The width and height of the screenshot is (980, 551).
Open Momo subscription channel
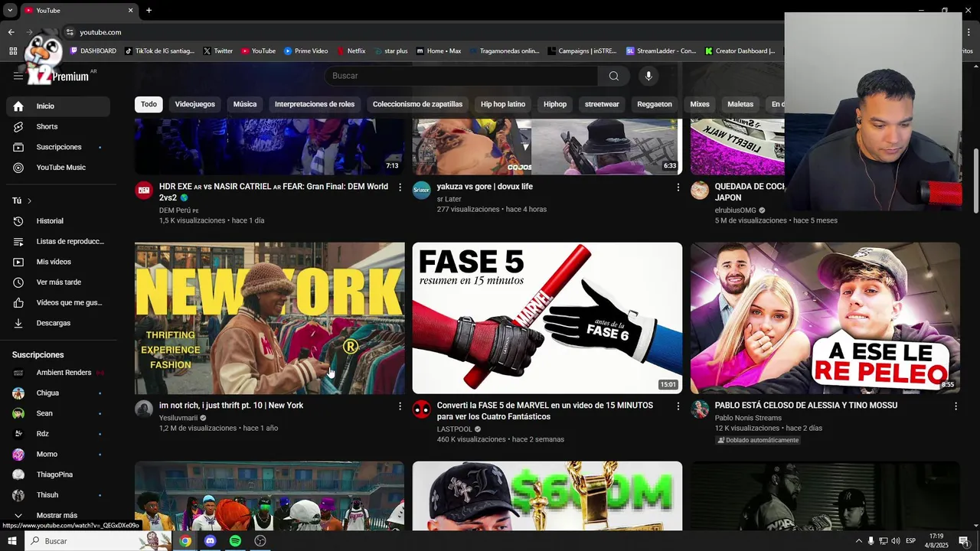58,455
